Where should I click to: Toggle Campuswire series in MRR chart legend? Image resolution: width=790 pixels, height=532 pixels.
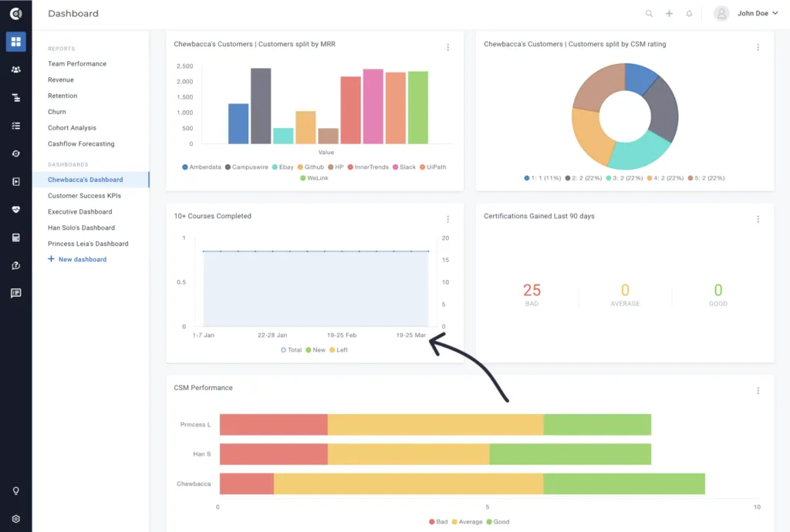pyautogui.click(x=246, y=167)
